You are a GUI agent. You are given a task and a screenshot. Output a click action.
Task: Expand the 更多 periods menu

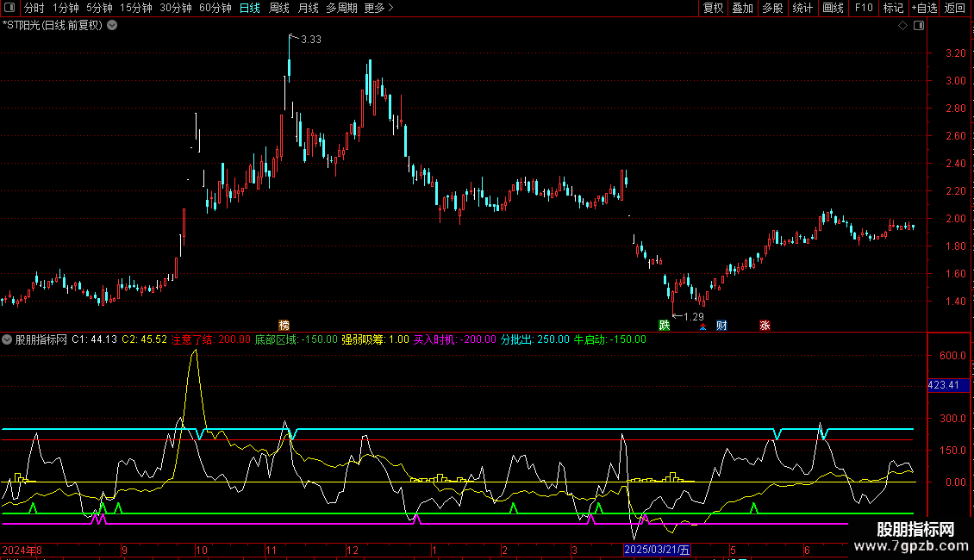click(379, 8)
